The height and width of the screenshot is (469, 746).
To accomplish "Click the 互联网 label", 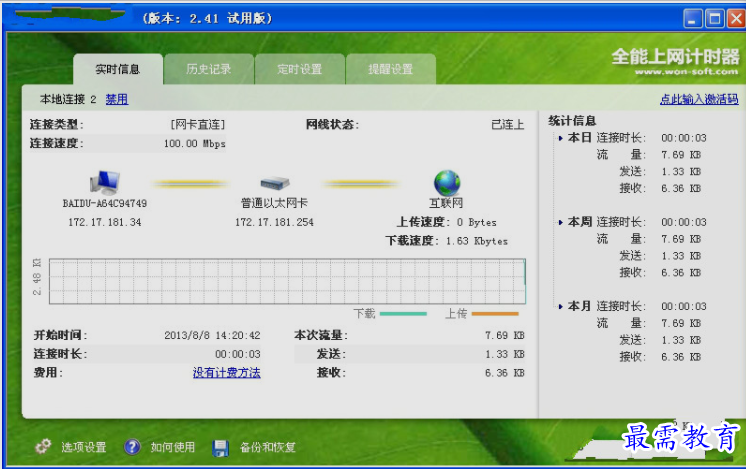I will tap(446, 203).
